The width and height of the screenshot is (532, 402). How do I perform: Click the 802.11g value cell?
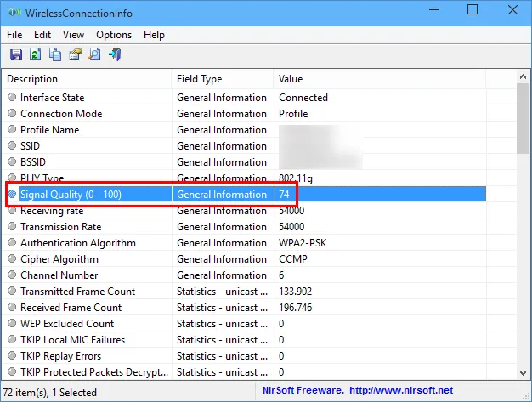click(295, 178)
